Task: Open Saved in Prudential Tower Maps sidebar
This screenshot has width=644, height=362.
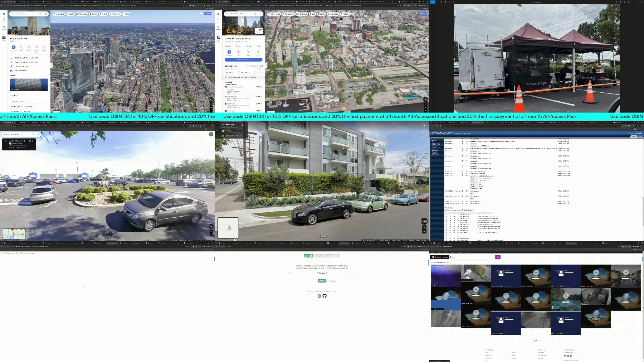Action: click(4, 20)
